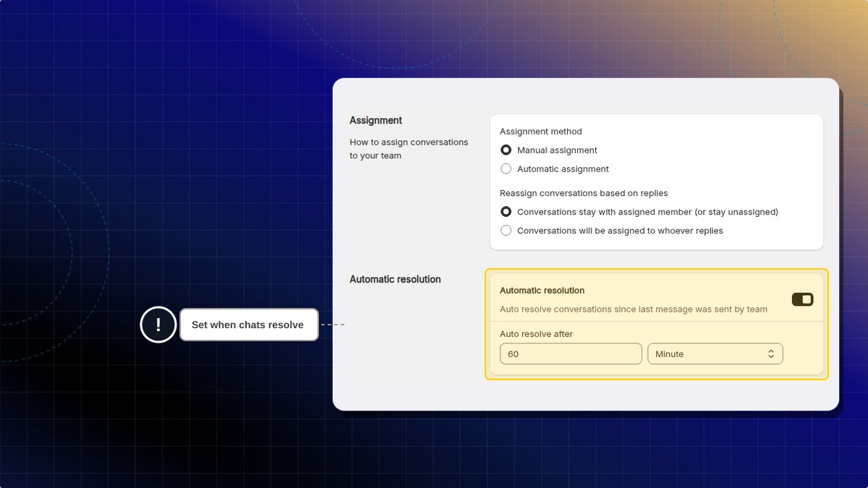Image resolution: width=868 pixels, height=488 pixels.
Task: Click the Auto resolve after field showing 60
Action: pyautogui.click(x=571, y=354)
